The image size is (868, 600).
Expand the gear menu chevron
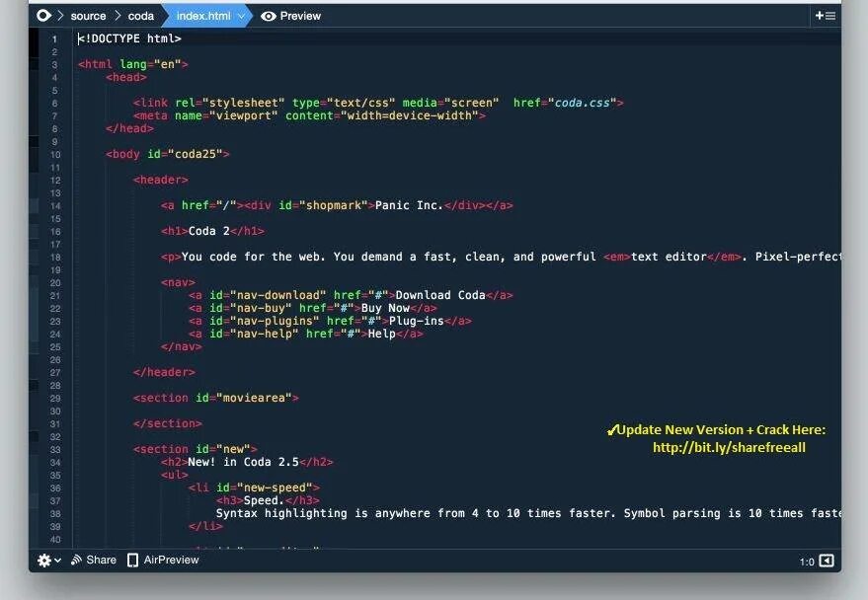(x=57, y=561)
